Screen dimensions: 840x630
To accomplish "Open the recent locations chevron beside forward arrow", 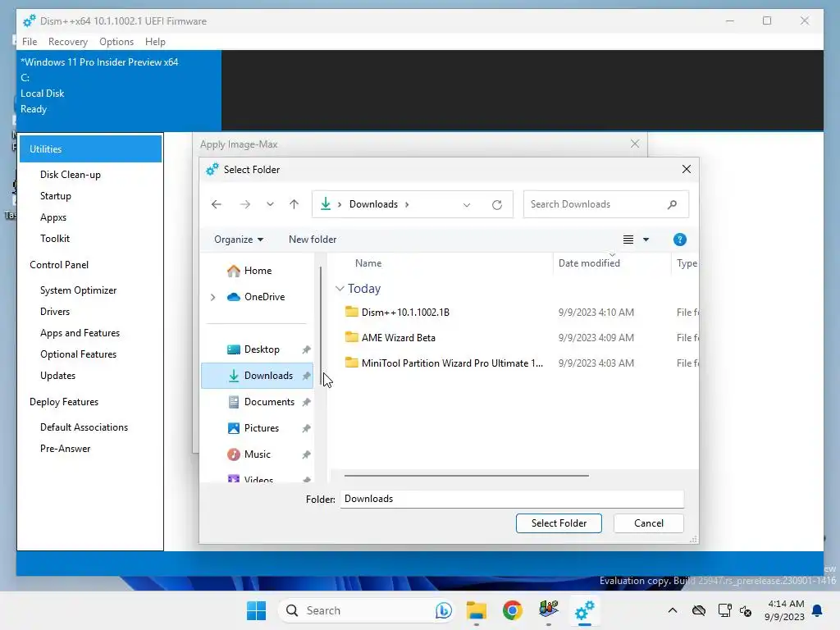I will click(x=270, y=204).
